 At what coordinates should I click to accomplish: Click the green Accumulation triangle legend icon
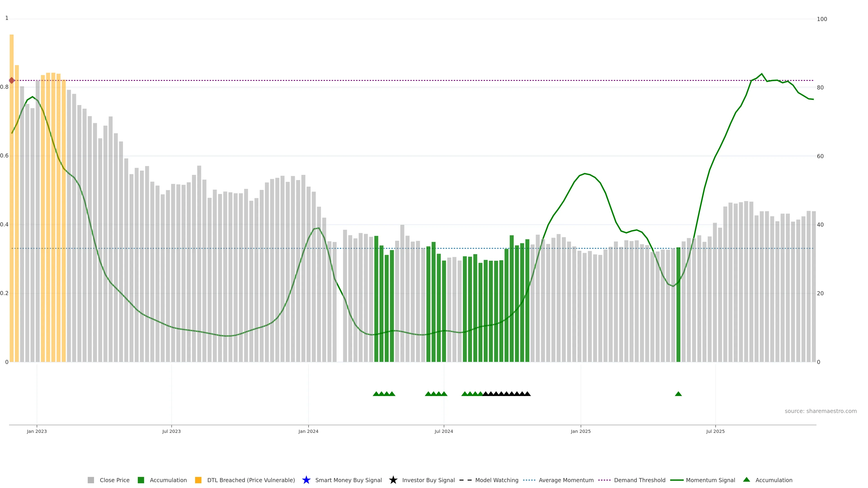click(746, 480)
